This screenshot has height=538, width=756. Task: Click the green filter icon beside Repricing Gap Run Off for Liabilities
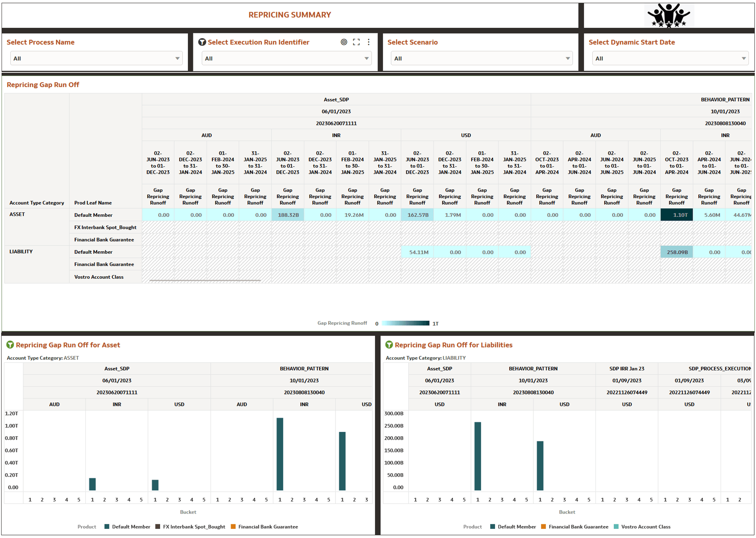coord(388,345)
